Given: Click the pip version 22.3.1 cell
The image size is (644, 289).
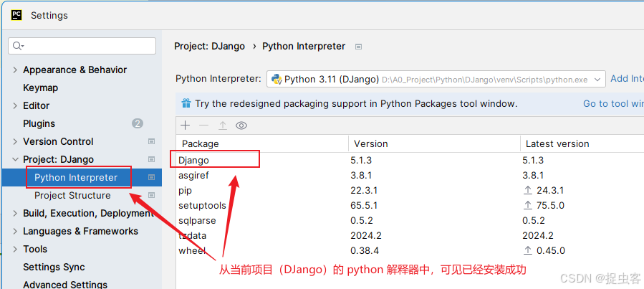Looking at the screenshot, I should point(364,190).
